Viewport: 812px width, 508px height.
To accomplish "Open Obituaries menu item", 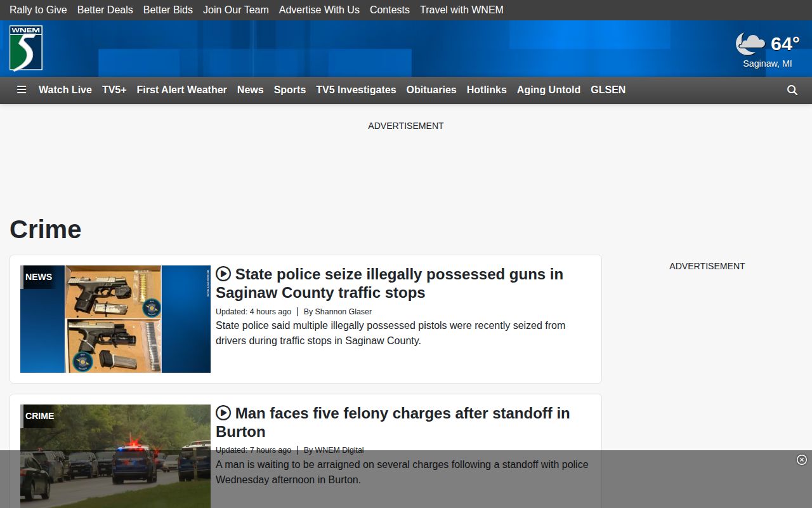I will [x=431, y=90].
